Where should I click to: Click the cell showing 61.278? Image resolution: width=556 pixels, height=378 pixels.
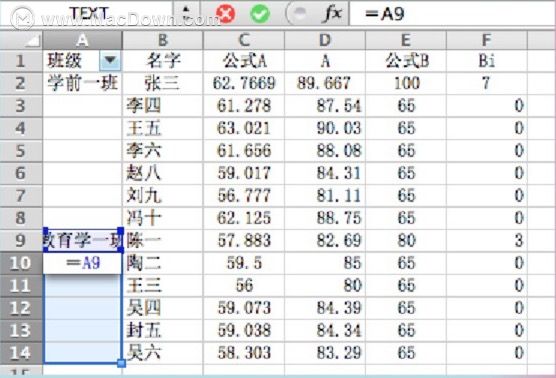click(244, 106)
